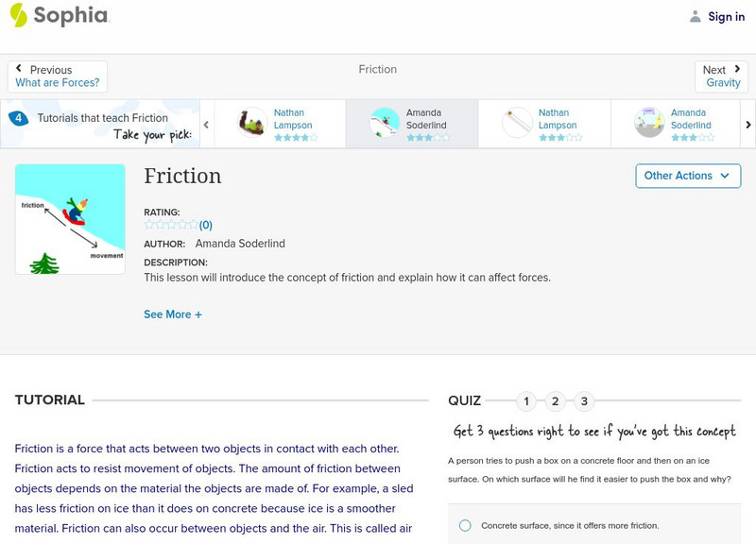Click the Sophia logo icon

18,15
